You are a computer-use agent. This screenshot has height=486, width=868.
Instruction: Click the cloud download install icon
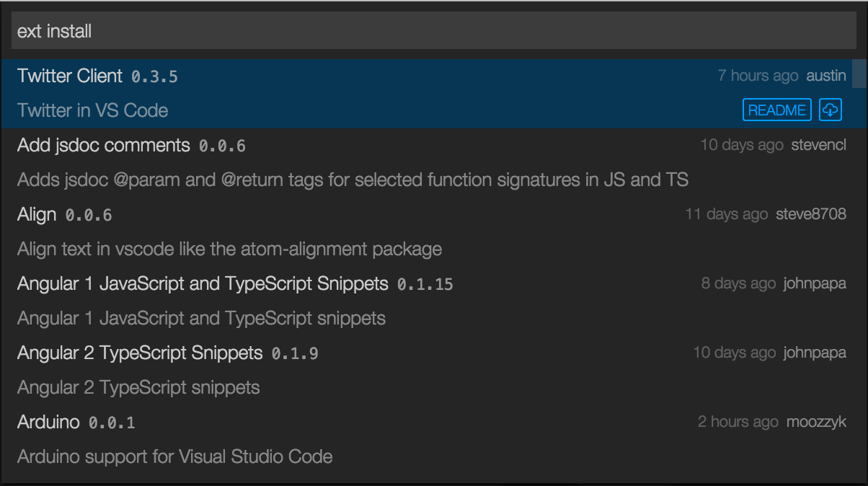[831, 110]
